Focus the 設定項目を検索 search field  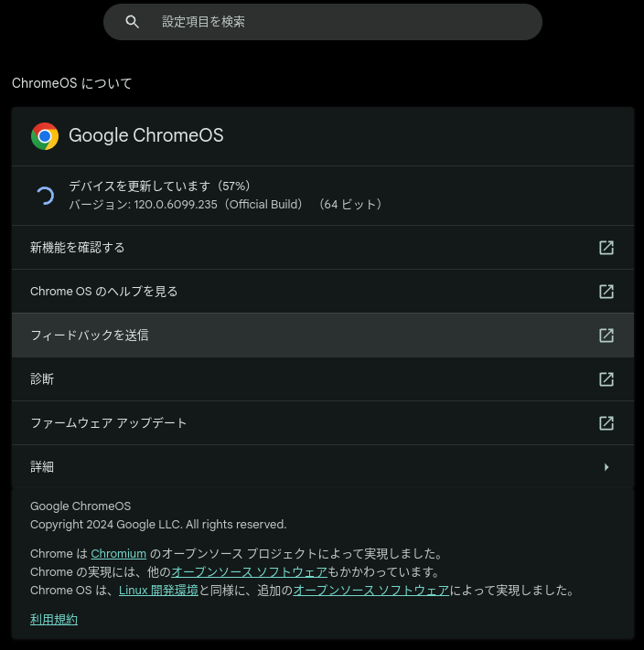pos(323,22)
